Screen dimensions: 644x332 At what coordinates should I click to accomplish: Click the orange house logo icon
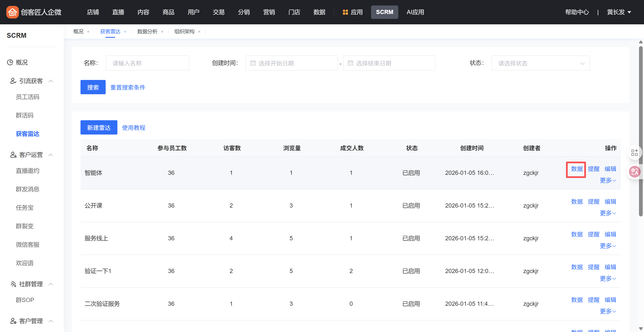pos(12,12)
